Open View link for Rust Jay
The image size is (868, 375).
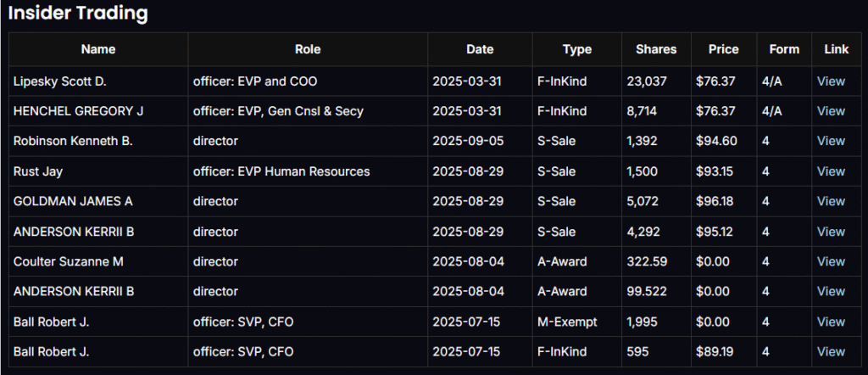(831, 171)
